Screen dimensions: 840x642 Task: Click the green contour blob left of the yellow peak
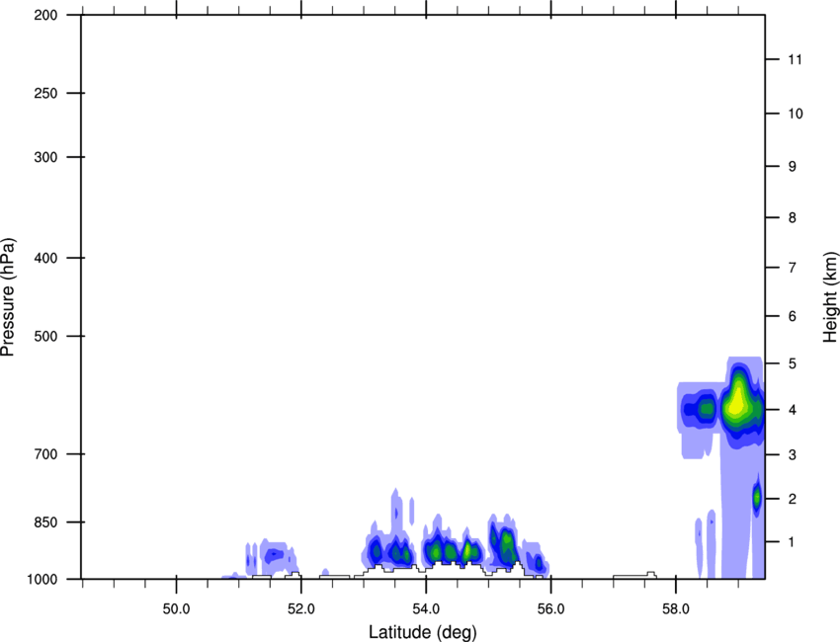pyautogui.click(x=708, y=409)
